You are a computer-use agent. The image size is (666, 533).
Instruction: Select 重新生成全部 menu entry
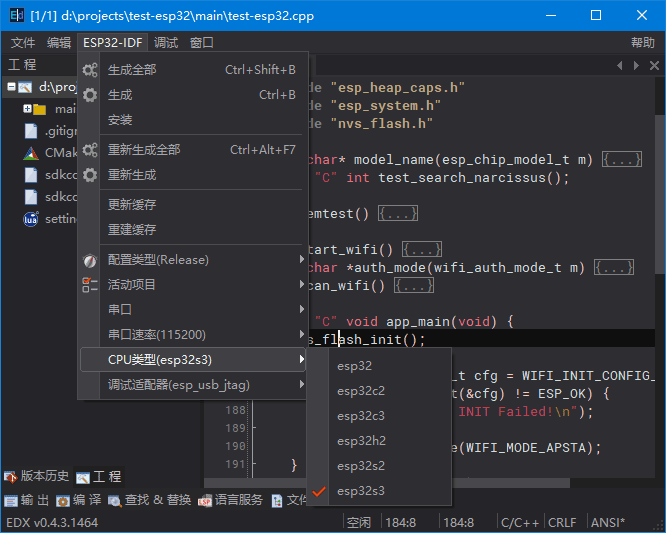click(192, 150)
